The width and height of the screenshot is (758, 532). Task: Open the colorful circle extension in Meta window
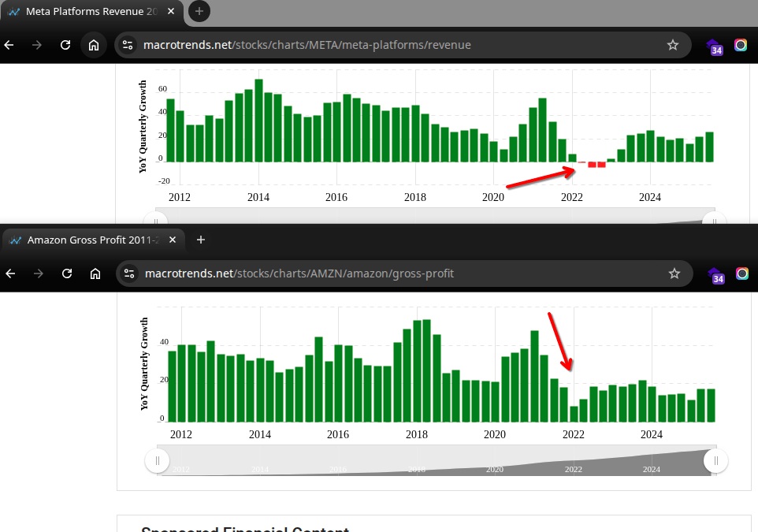pos(741,45)
